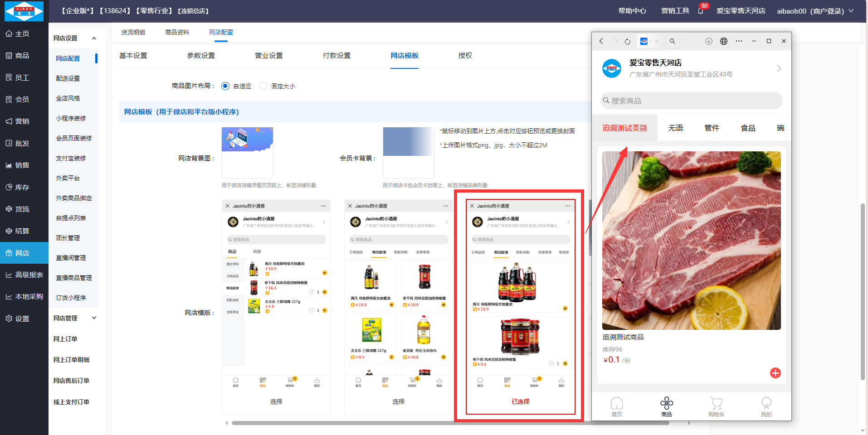The width and height of the screenshot is (868, 435).
Task: Open the 帮助中心 link
Action: 632,11
